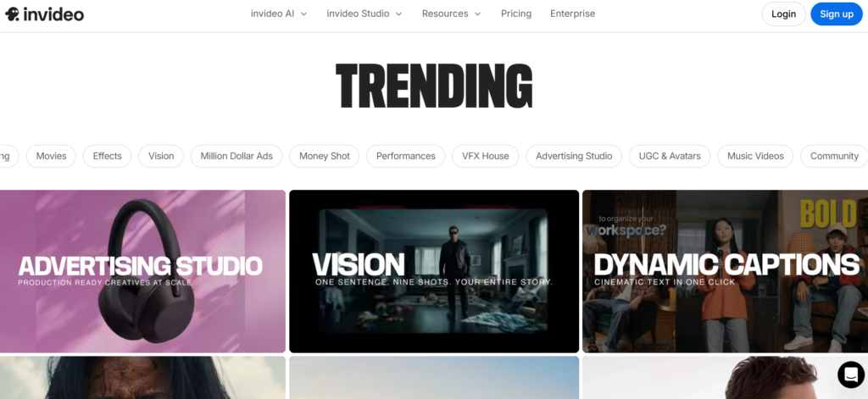Viewport: 868px width, 399px height.
Task: Select the UGC & Avatars chip
Action: click(670, 156)
